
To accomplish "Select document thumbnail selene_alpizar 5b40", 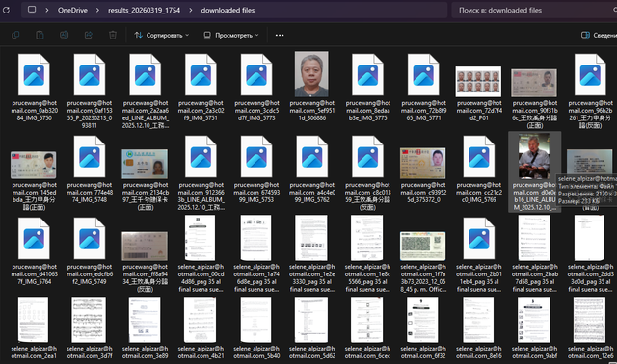I will [x=255, y=320].
